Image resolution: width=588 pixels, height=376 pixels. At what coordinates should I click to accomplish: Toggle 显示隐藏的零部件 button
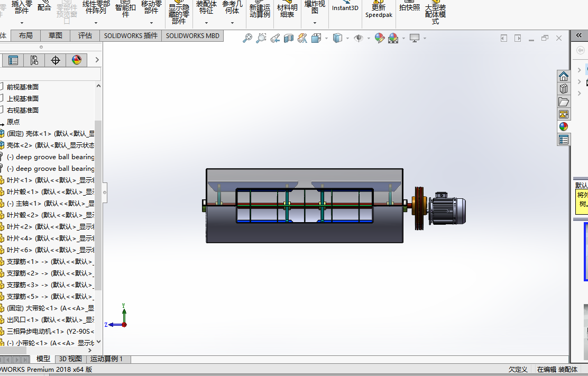(x=179, y=12)
